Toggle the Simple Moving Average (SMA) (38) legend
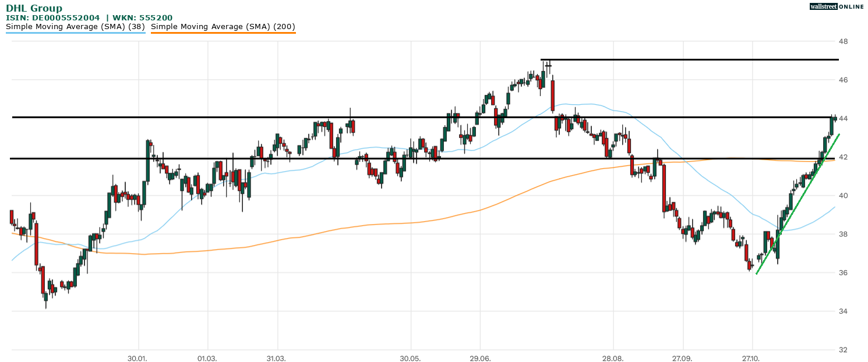Image resolution: width=868 pixels, height=362 pixels. point(75,27)
